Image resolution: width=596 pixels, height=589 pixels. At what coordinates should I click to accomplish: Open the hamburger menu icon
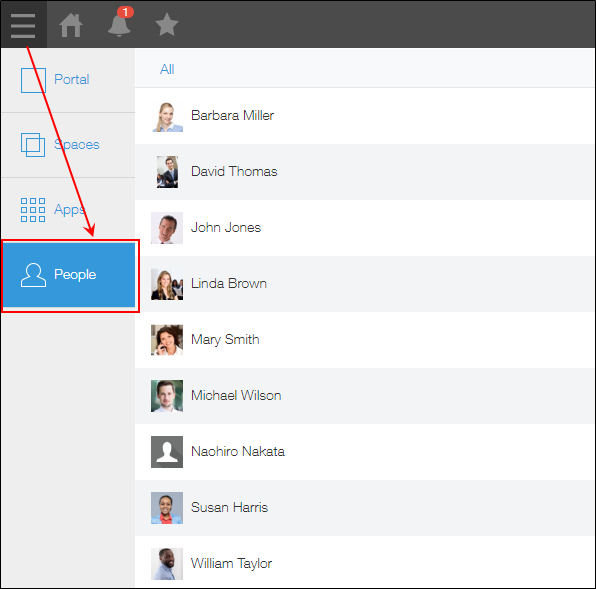(x=23, y=25)
